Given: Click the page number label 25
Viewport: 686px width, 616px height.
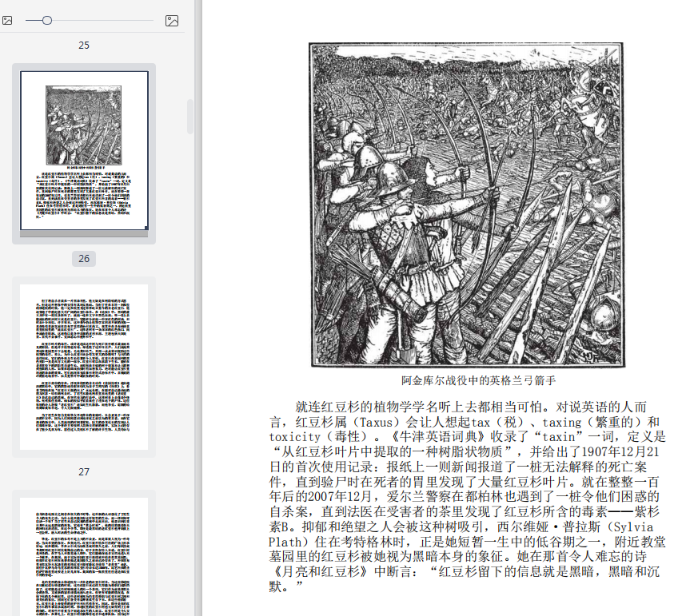Looking at the screenshot, I should [x=84, y=45].
